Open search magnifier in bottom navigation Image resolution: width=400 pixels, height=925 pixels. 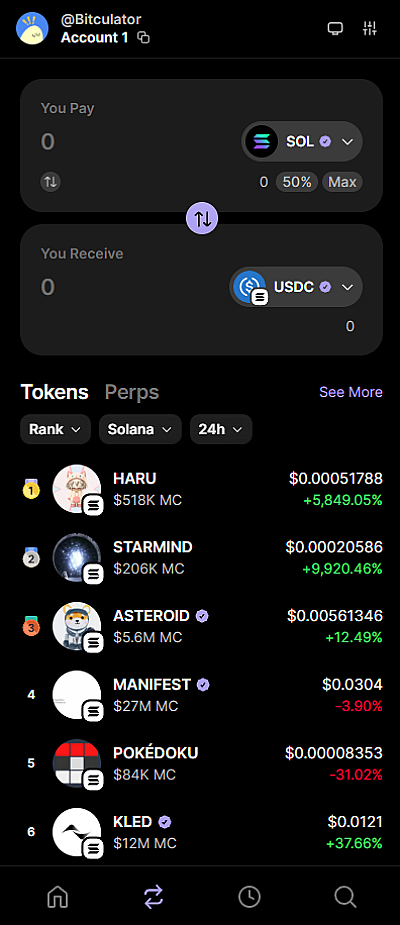pos(345,897)
